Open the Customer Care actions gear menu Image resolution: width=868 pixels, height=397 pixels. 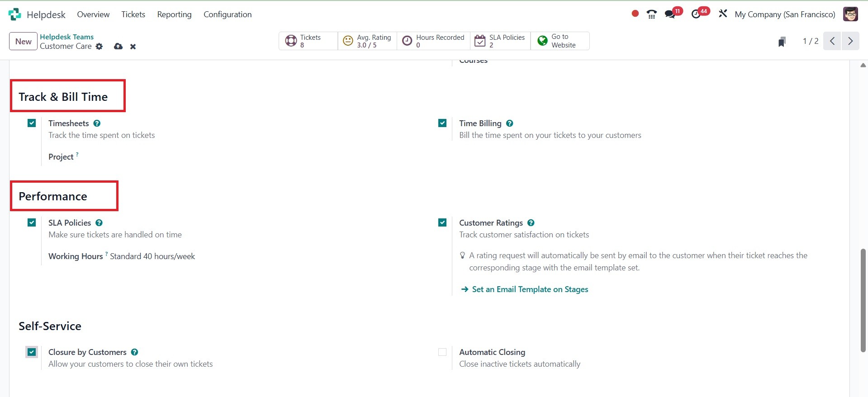100,46
